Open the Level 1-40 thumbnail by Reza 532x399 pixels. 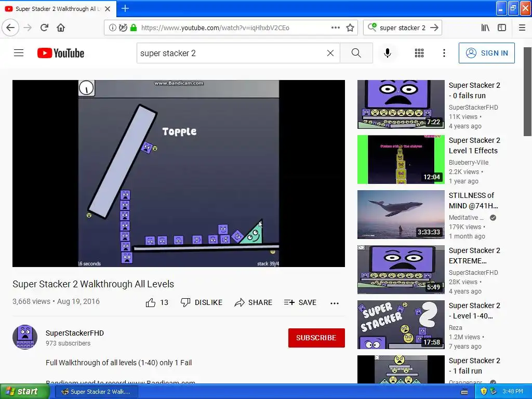401,325
